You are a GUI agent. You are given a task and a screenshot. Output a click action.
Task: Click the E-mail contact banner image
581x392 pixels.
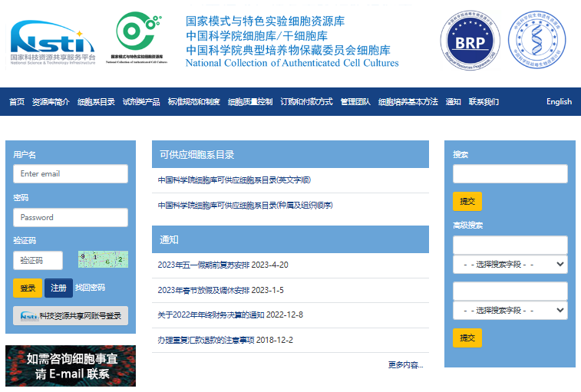[x=71, y=366]
